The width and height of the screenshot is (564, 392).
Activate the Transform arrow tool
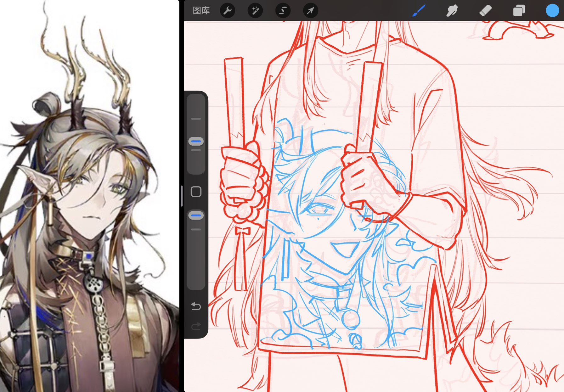coord(311,11)
